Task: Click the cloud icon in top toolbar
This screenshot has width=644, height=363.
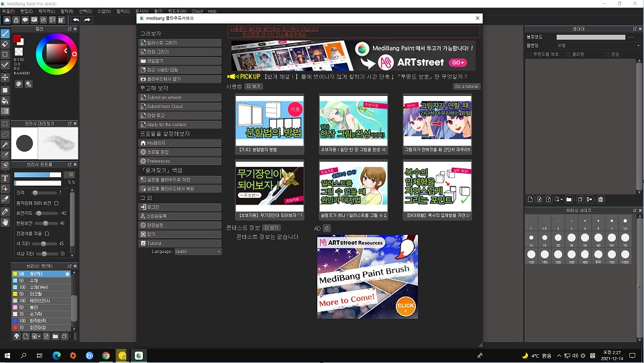Action: pos(7,19)
